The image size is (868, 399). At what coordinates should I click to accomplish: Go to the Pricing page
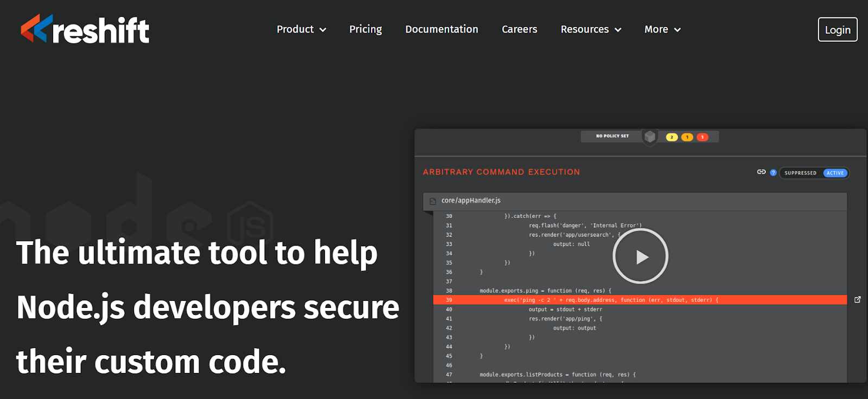pos(366,29)
